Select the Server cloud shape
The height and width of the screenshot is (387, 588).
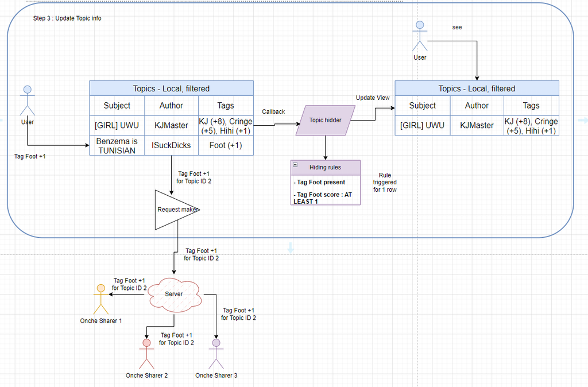click(x=174, y=294)
